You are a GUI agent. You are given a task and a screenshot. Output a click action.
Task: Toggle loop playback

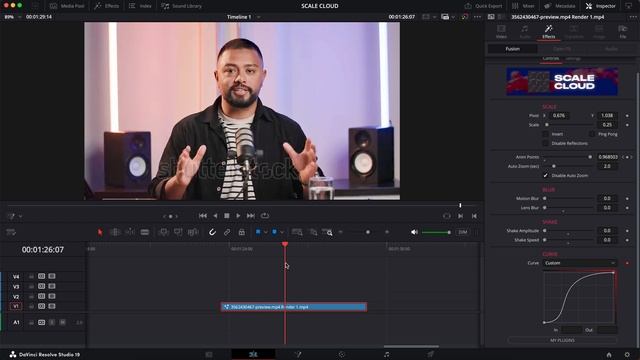point(265,216)
